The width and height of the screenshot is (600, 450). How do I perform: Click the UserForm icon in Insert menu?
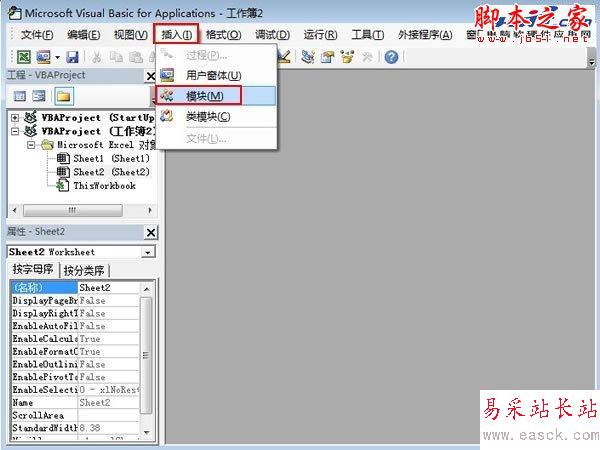pyautogui.click(x=167, y=75)
